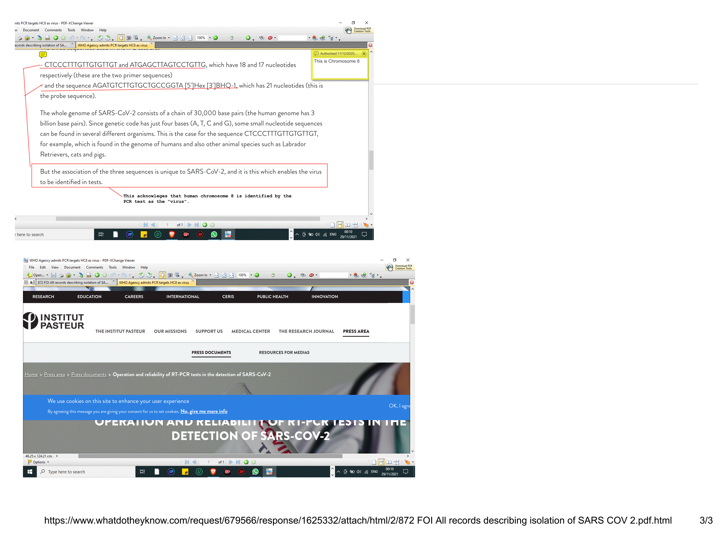
Task: Click Save icon in lower window toolbar
Action: click(x=53, y=275)
